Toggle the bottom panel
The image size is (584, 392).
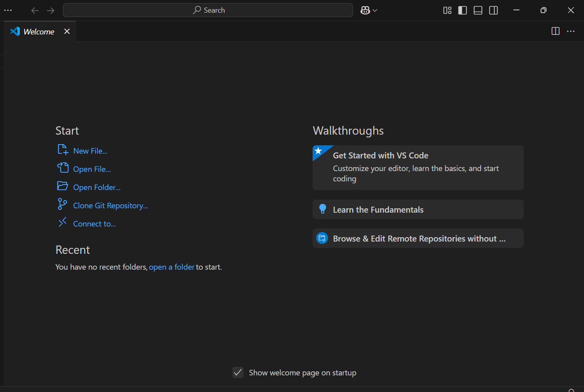478,10
